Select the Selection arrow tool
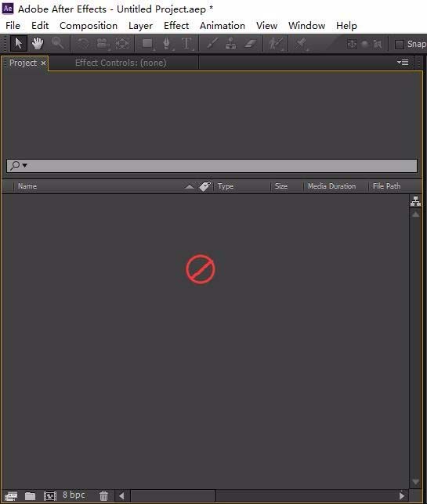The width and height of the screenshot is (427, 504). pos(18,43)
